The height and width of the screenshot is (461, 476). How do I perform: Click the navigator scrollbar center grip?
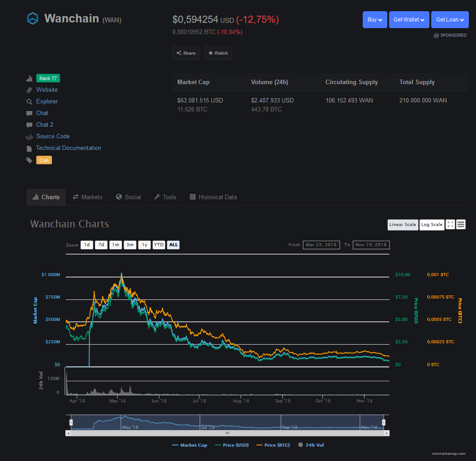(x=227, y=433)
